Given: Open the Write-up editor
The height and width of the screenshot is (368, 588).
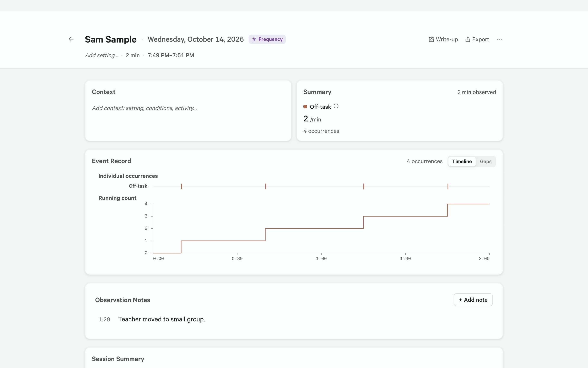Looking at the screenshot, I should [443, 39].
